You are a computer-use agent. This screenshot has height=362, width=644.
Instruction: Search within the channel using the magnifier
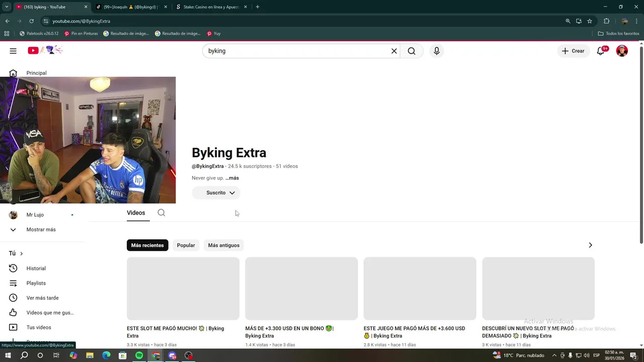[x=161, y=213]
